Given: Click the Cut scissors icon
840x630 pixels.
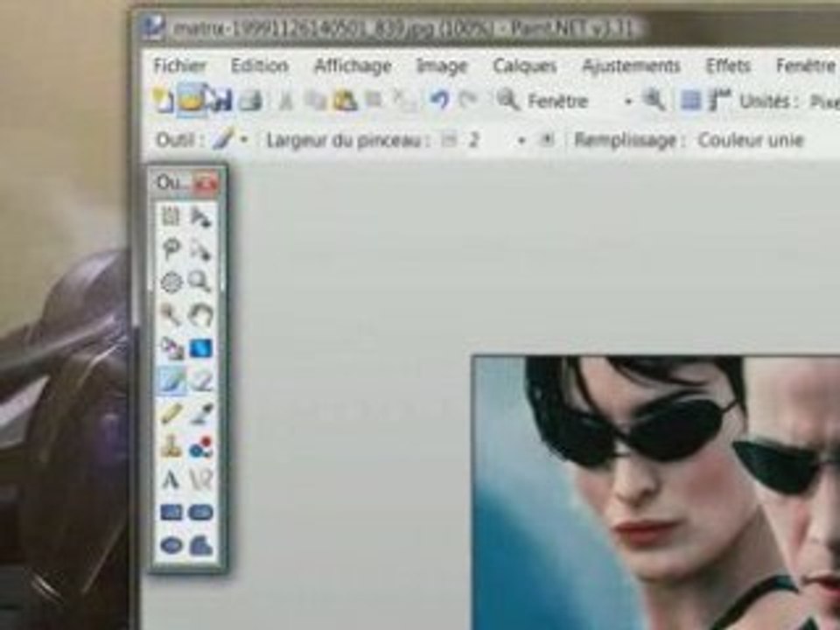Looking at the screenshot, I should click(x=286, y=100).
